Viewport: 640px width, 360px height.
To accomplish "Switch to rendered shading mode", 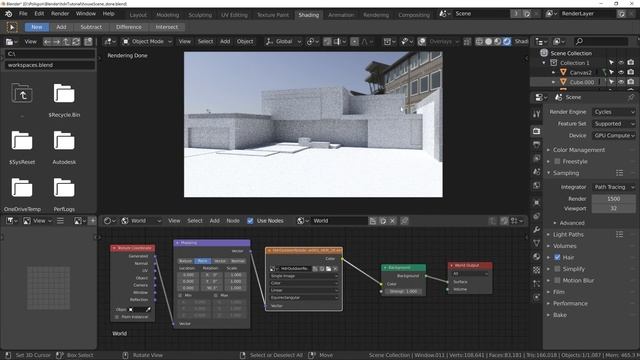I will (x=507, y=42).
